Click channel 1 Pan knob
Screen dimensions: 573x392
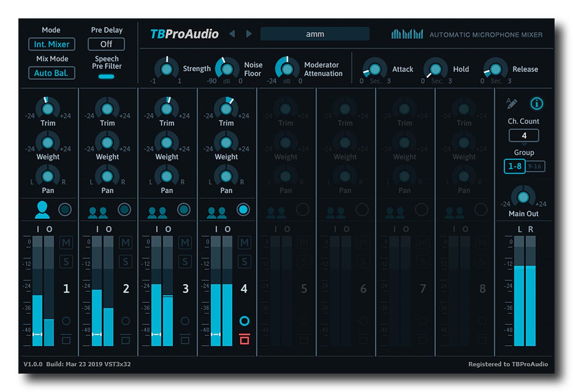point(47,176)
